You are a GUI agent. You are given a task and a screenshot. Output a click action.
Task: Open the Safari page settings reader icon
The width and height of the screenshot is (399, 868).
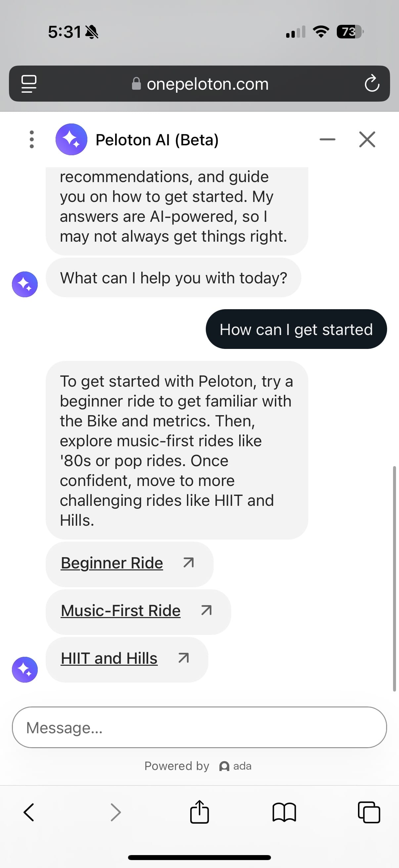(x=29, y=83)
